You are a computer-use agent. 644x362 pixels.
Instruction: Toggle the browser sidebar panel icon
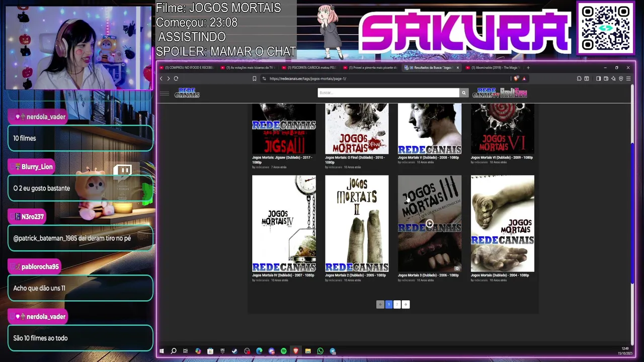598,78
